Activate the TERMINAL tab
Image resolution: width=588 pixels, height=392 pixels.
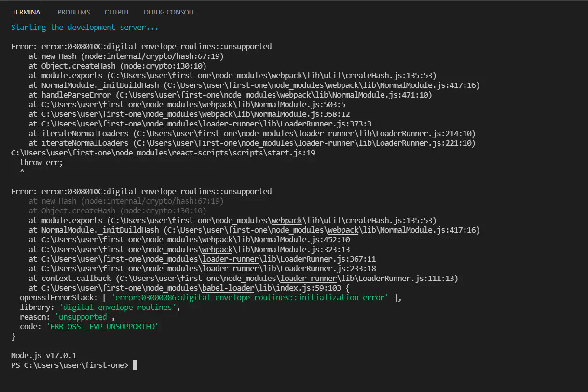click(x=27, y=12)
